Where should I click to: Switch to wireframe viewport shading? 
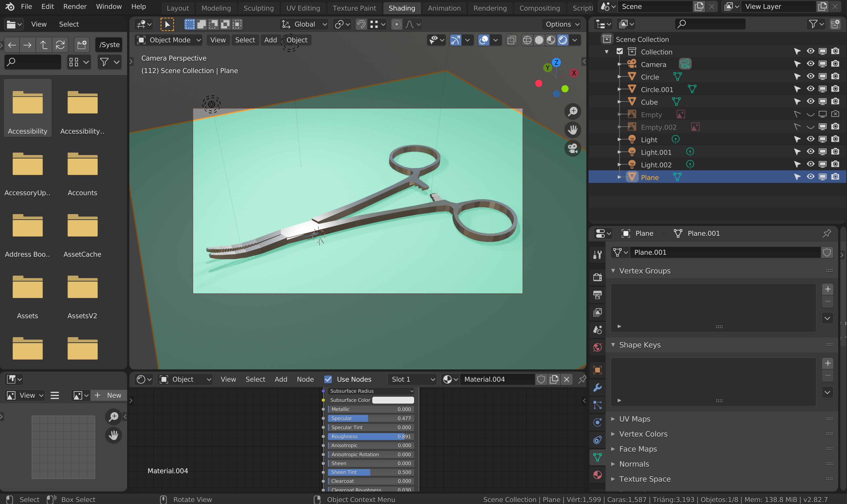point(527,40)
